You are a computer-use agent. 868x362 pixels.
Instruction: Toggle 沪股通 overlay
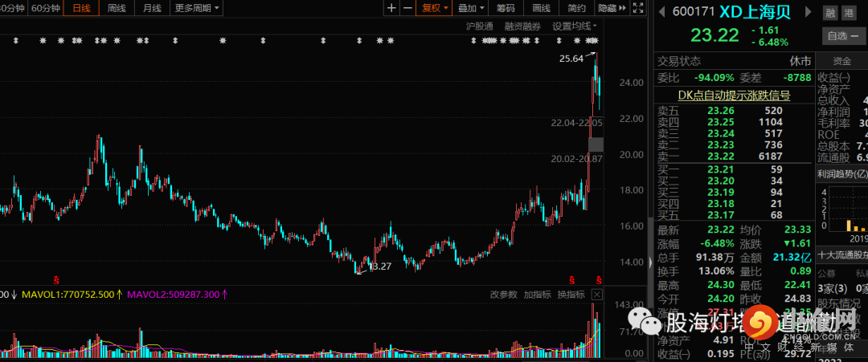479,26
